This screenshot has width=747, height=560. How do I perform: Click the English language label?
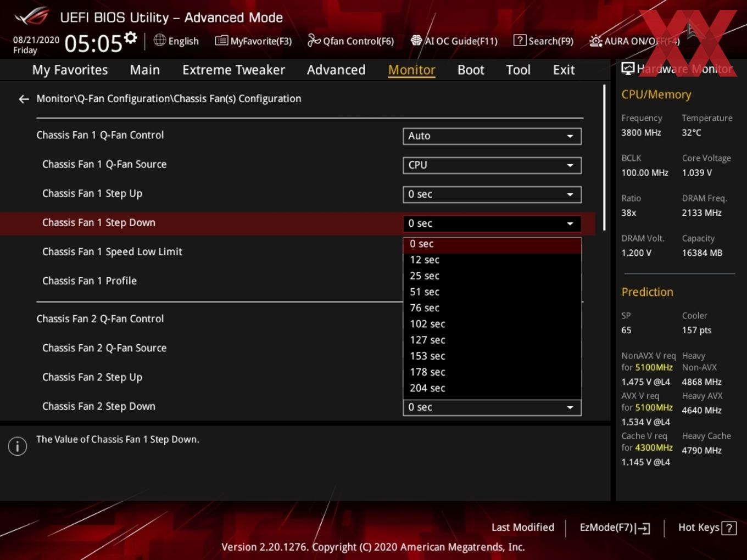(x=183, y=41)
